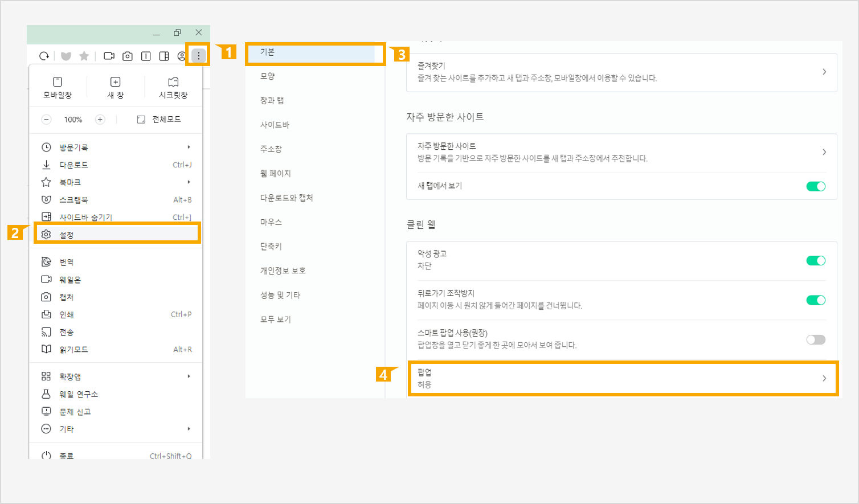
Task: Click 전체모드 fullscreen button
Action: (159, 120)
